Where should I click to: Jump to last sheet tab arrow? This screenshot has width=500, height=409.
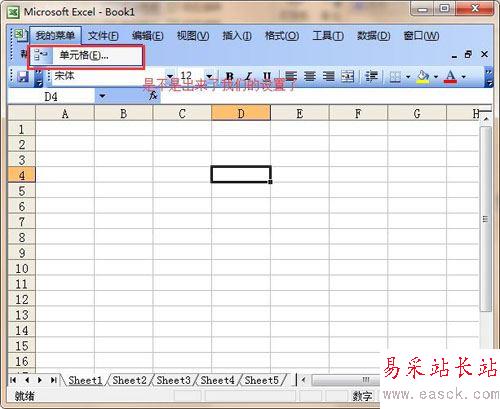[x=53, y=380]
